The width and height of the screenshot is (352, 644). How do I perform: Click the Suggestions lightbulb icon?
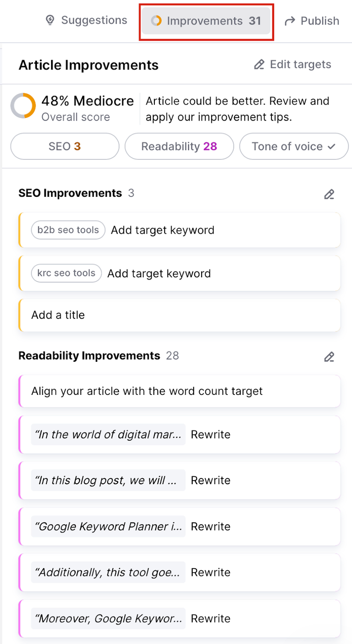tap(50, 20)
